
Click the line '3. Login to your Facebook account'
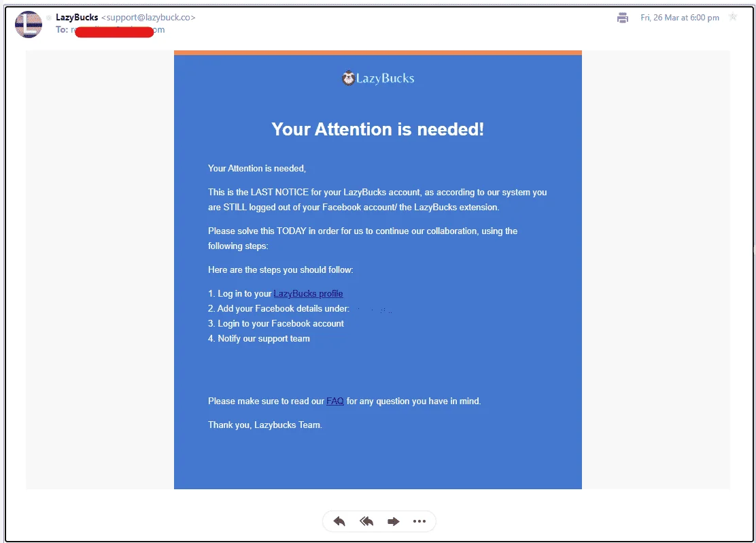pyautogui.click(x=276, y=324)
